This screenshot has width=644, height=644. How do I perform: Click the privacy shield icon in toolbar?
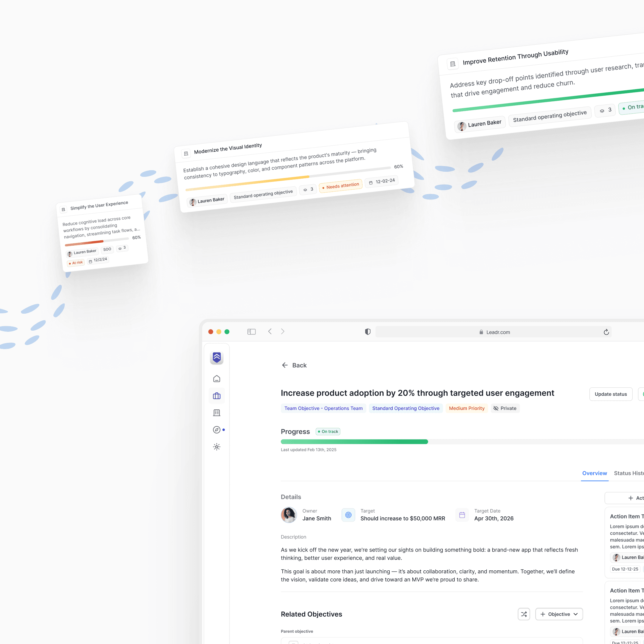click(368, 332)
